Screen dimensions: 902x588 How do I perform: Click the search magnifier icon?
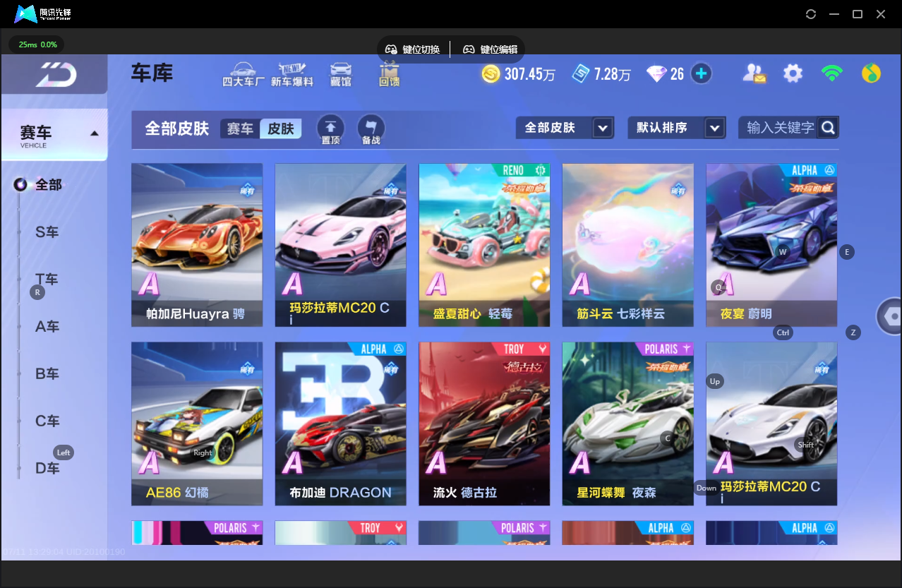(x=829, y=128)
